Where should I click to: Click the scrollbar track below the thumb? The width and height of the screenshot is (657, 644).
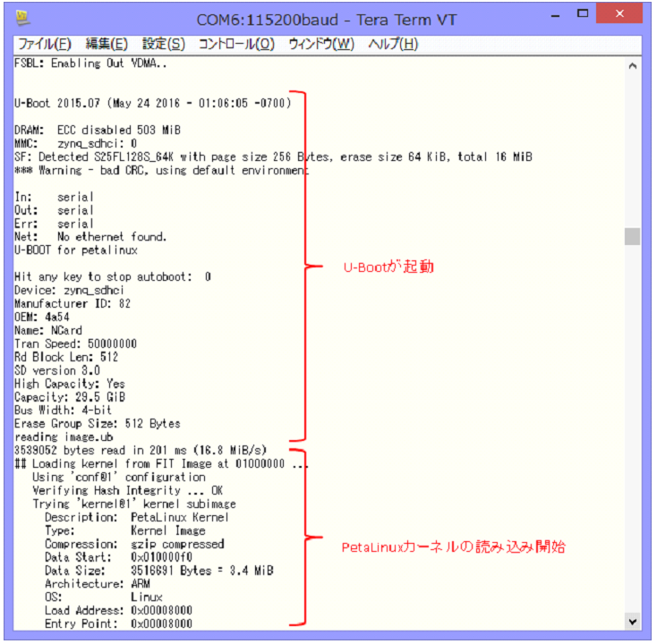tap(633, 429)
